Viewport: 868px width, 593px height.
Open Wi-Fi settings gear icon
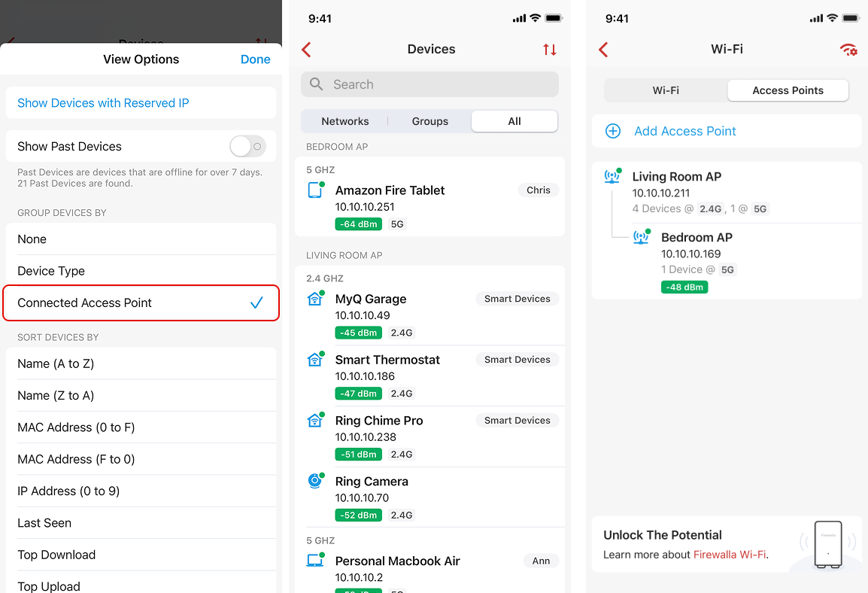pyautogui.click(x=848, y=50)
